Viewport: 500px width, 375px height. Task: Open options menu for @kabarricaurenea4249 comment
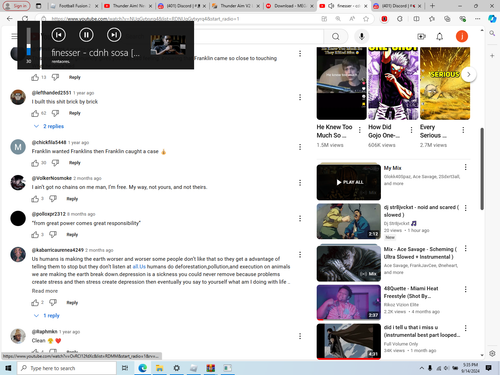click(x=300, y=255)
